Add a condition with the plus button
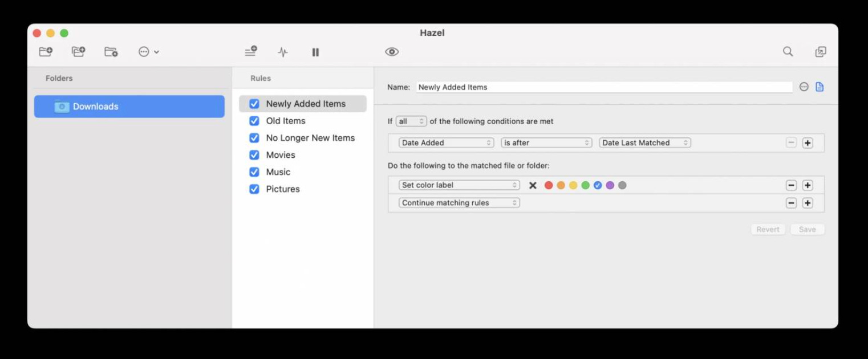Screen dimensions: 868x359 808,143
